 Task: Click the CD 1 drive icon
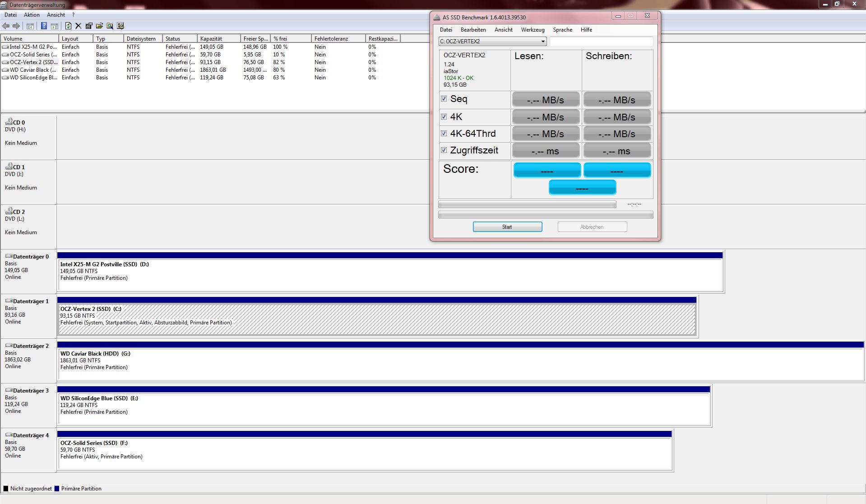9,166
